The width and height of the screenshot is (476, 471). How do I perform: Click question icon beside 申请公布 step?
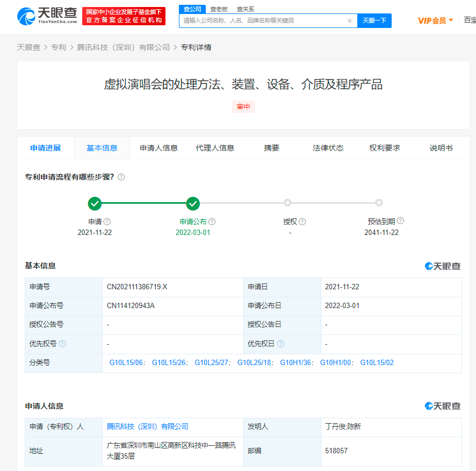(212, 222)
